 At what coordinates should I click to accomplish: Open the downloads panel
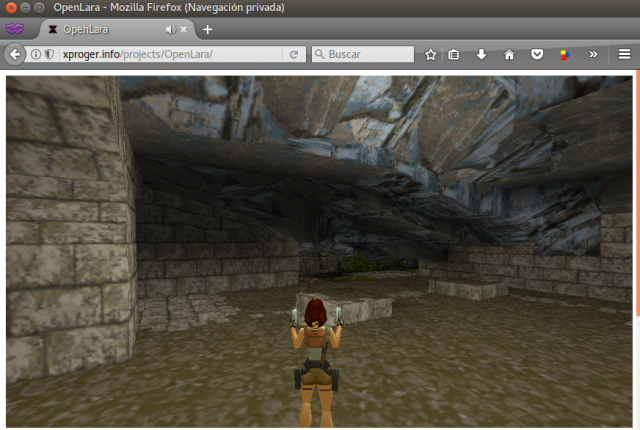tap(481, 54)
